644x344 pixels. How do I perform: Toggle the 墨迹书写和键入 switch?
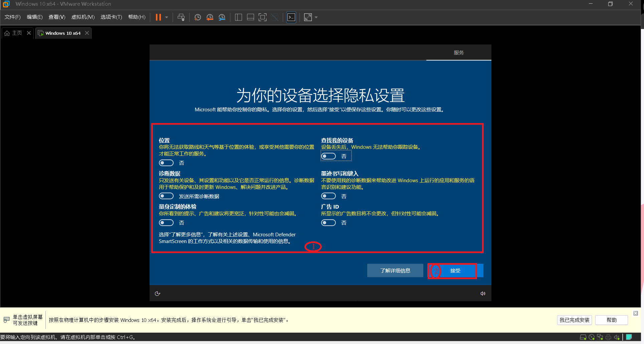coord(329,196)
